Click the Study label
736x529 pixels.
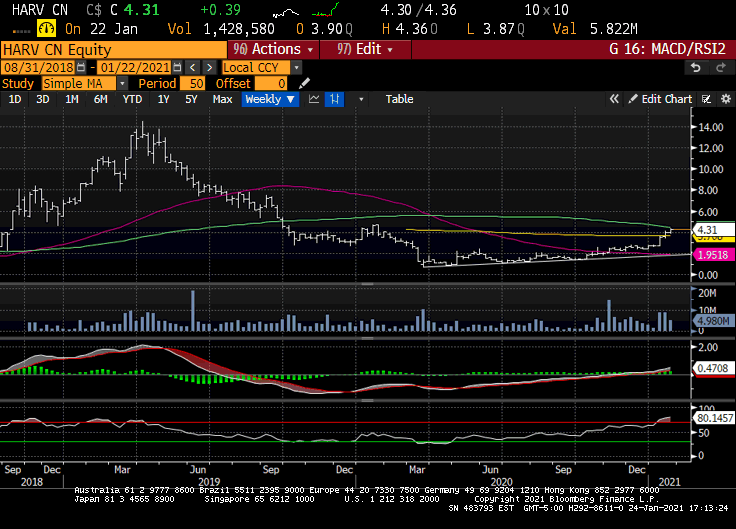point(18,84)
